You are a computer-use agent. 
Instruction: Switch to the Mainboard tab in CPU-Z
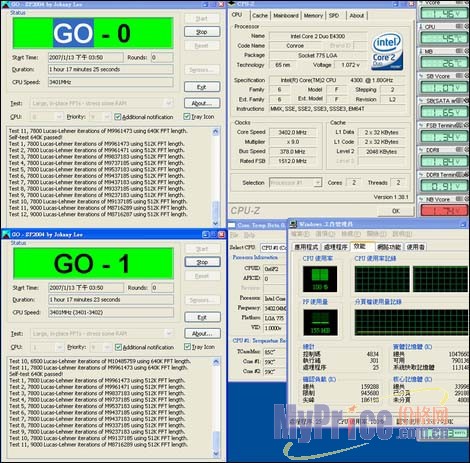point(286,16)
